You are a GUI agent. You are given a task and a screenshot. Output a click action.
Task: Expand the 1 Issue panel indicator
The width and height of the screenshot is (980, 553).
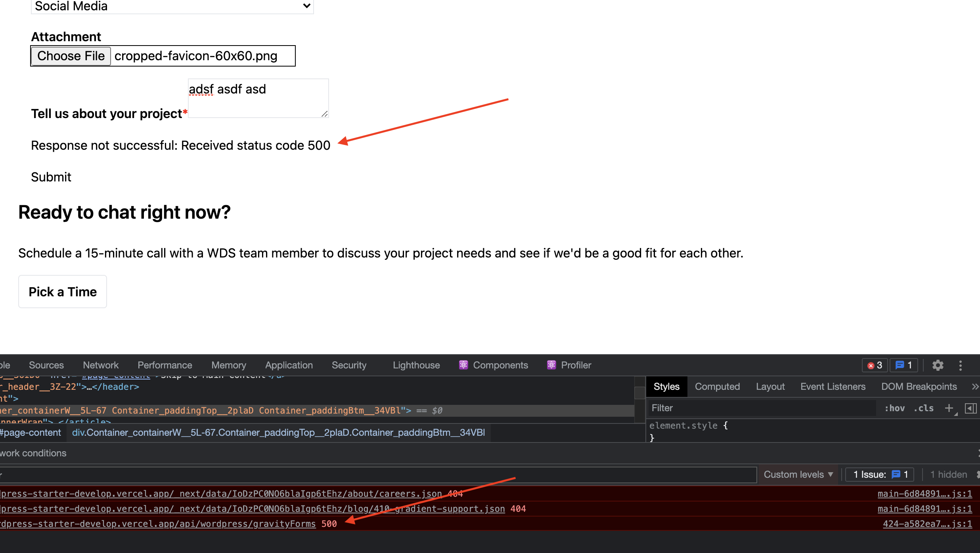882,474
